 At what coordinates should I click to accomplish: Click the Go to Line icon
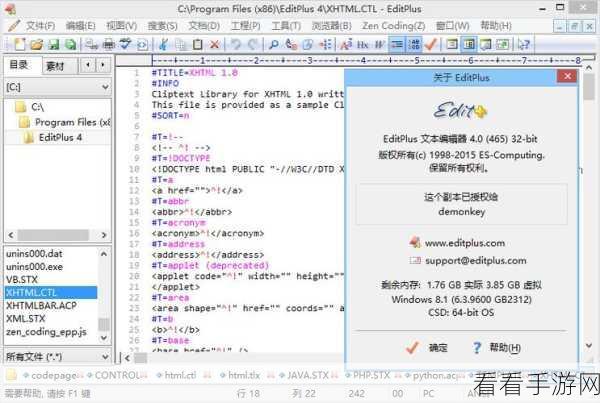[x=325, y=44]
